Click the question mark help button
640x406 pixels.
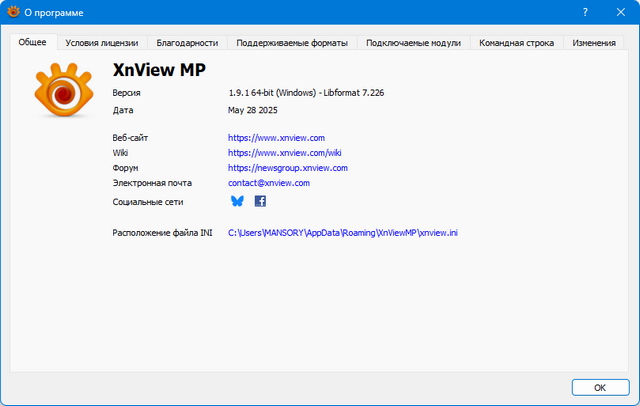coord(585,12)
